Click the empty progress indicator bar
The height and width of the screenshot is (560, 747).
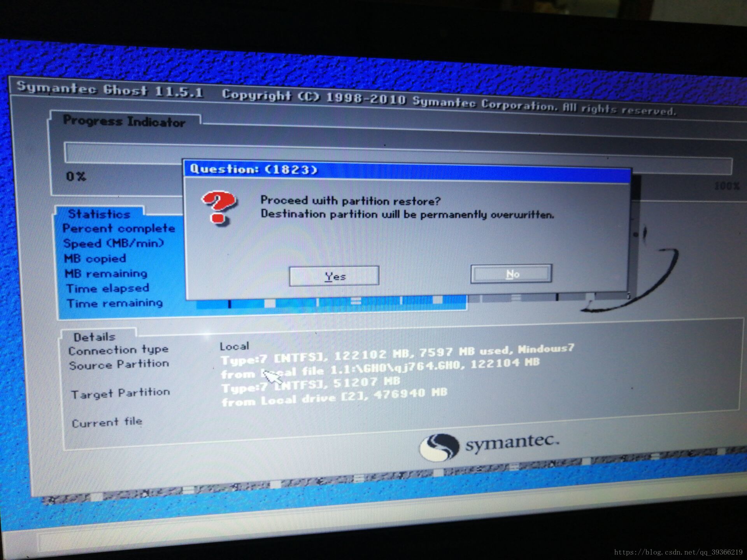pyautogui.click(x=398, y=158)
